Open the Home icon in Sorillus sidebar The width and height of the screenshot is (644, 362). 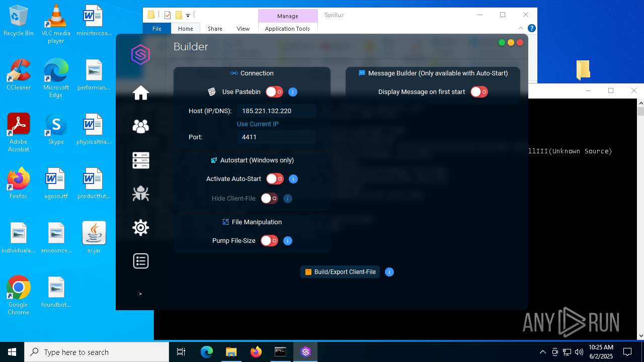coord(141,93)
